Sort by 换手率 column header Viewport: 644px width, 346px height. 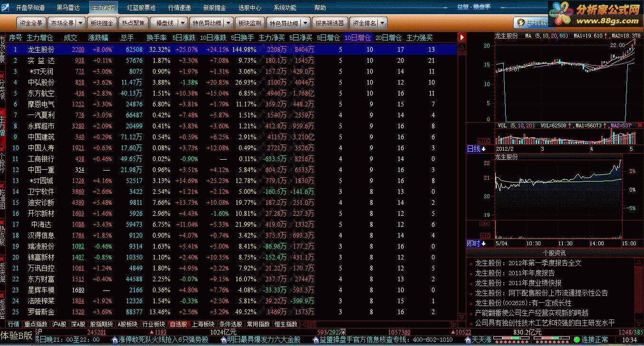(x=156, y=38)
